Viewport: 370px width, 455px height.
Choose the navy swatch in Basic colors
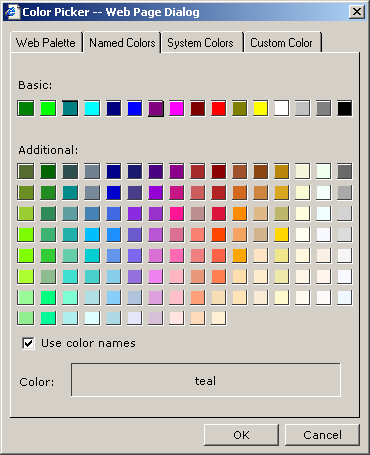(114, 109)
